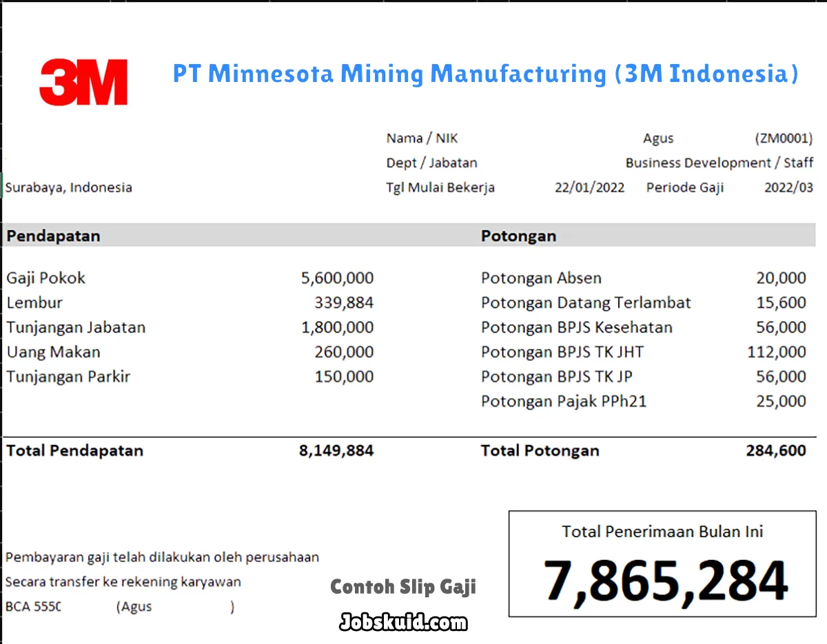
Task: Click the red 3M logo
Action: coord(83,82)
